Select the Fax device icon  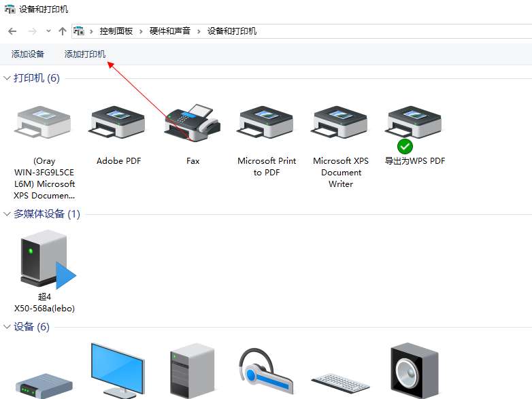point(193,124)
